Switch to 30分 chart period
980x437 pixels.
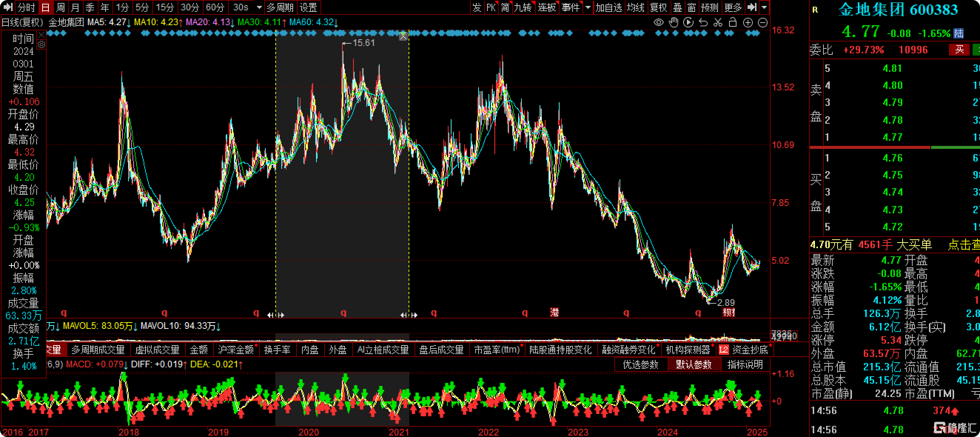coord(190,7)
